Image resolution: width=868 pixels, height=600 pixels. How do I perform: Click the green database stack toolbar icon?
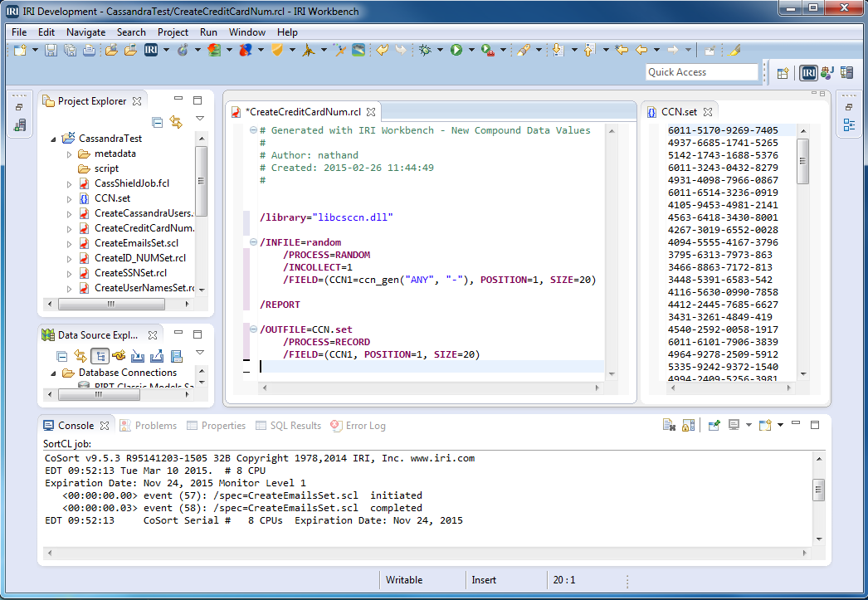pyautogui.click(x=214, y=51)
